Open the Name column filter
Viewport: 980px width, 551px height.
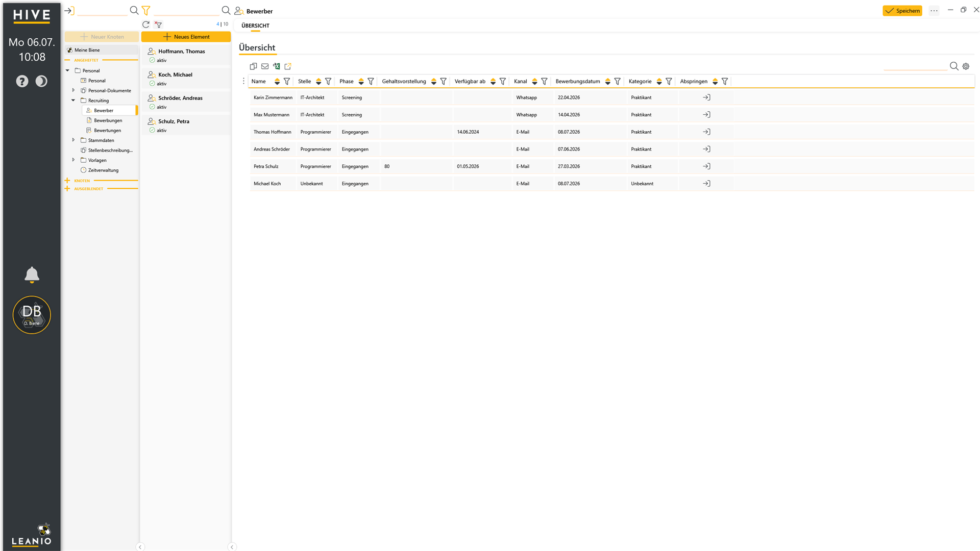coord(287,82)
